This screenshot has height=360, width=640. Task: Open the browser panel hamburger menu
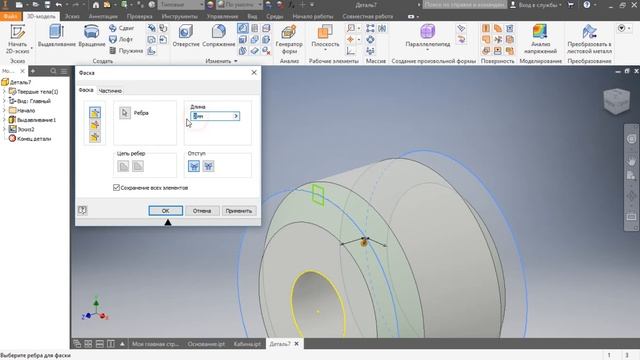tap(64, 71)
